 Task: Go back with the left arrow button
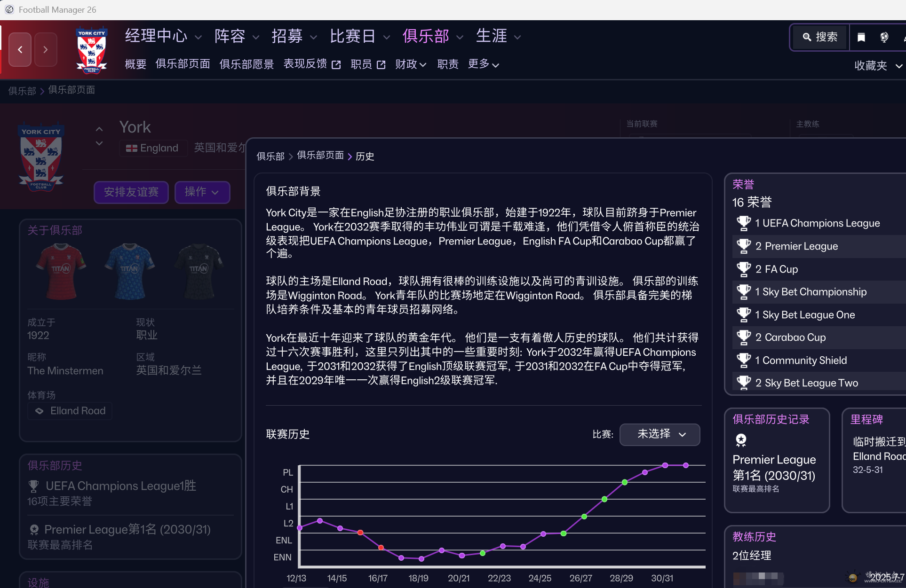pos(20,49)
